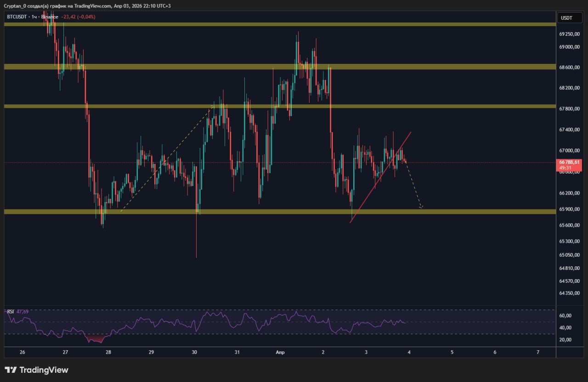Select the yellow zone at 68 600

[x=184, y=67]
